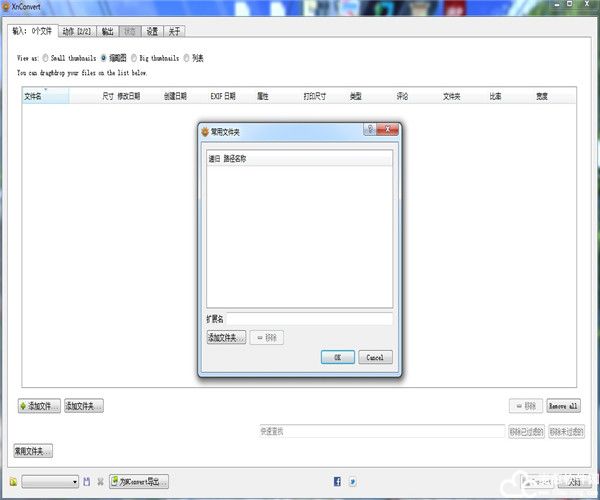Sort by the 打印尺寸 column header

315,96
